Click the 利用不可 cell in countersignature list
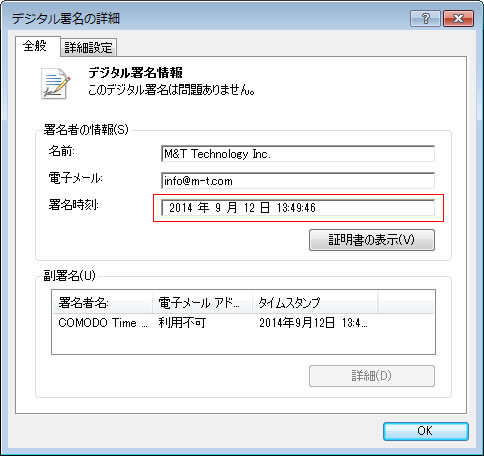This screenshot has height=456, width=484. (182, 323)
